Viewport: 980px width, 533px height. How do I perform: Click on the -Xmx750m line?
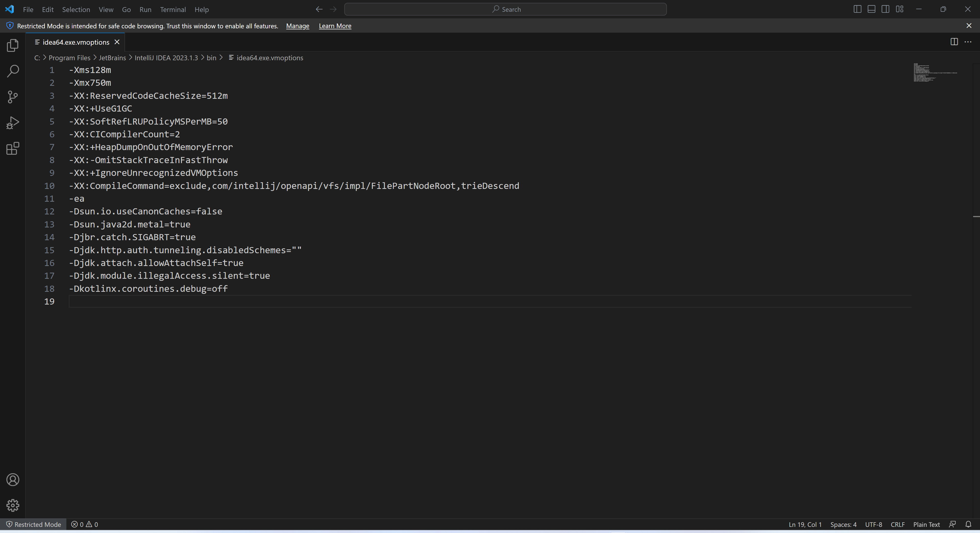pyautogui.click(x=90, y=82)
